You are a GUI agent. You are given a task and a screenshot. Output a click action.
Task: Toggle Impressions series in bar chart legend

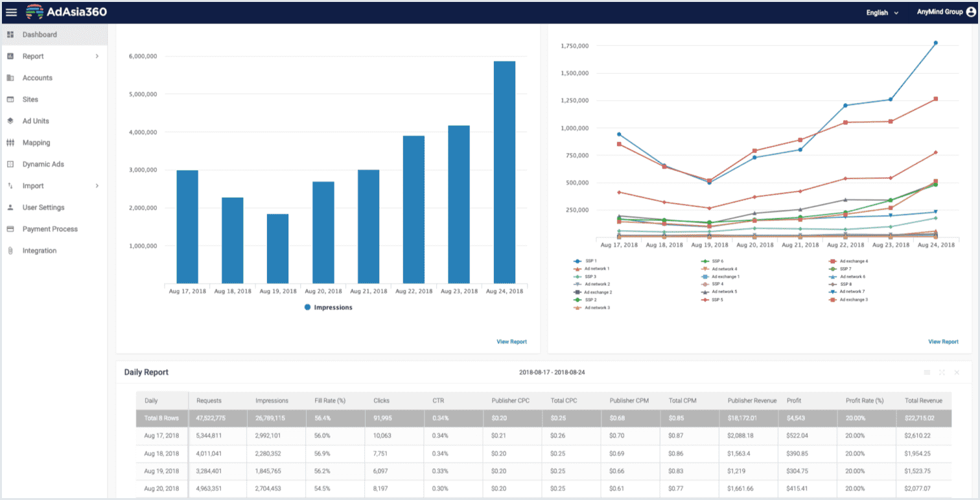click(328, 307)
